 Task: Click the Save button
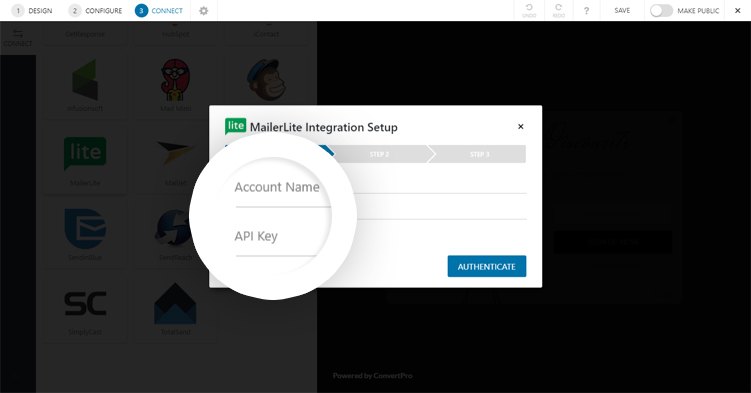coord(622,11)
